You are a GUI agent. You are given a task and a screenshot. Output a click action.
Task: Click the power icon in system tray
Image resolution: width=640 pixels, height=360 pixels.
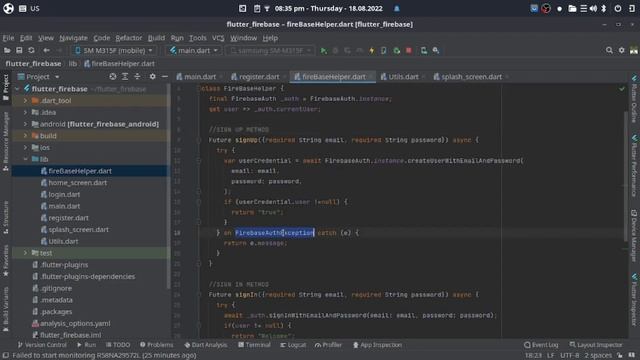[618, 8]
